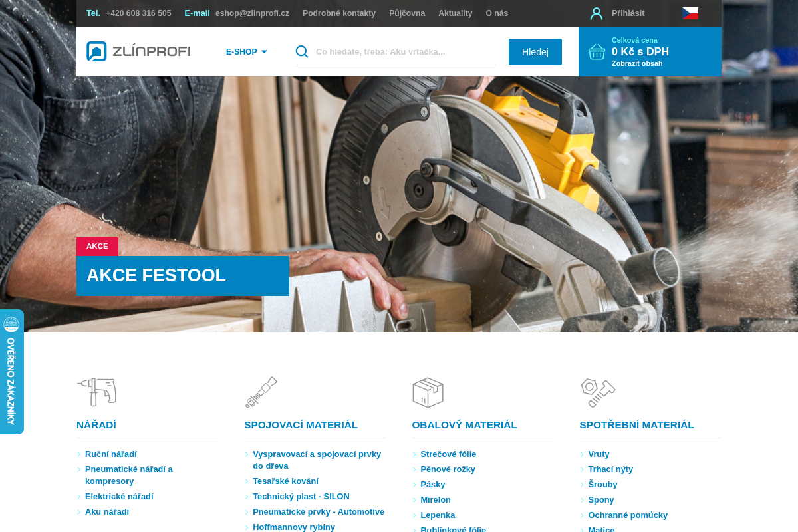Open Pěnové rožky subcategory
This screenshot has height=532, width=798.
[448, 469]
